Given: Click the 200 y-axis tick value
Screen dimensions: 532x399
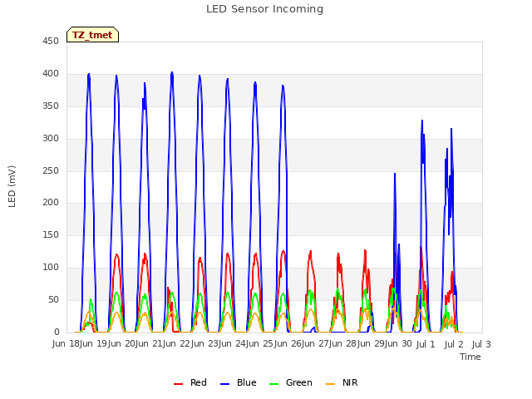Looking at the screenshot, I should [51, 203].
